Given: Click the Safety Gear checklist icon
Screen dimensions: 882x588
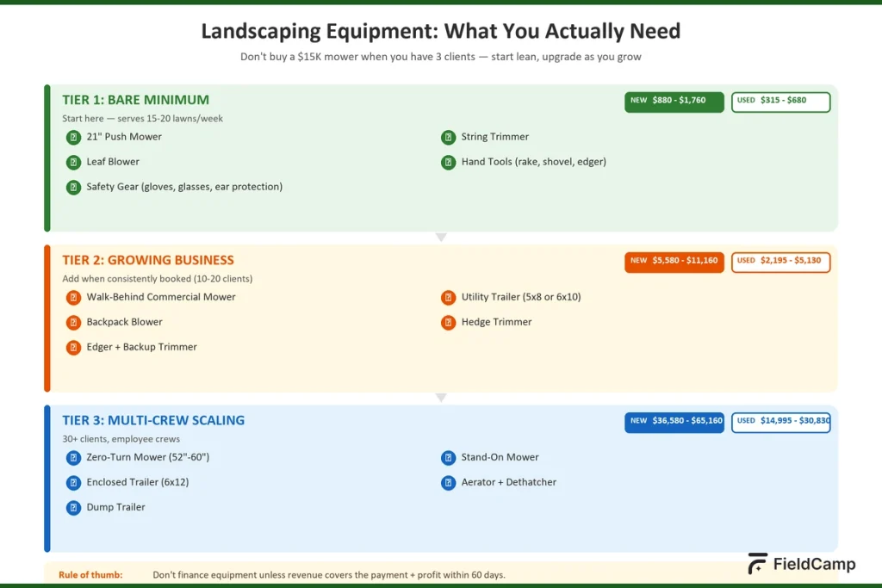Looking at the screenshot, I should point(72,187).
